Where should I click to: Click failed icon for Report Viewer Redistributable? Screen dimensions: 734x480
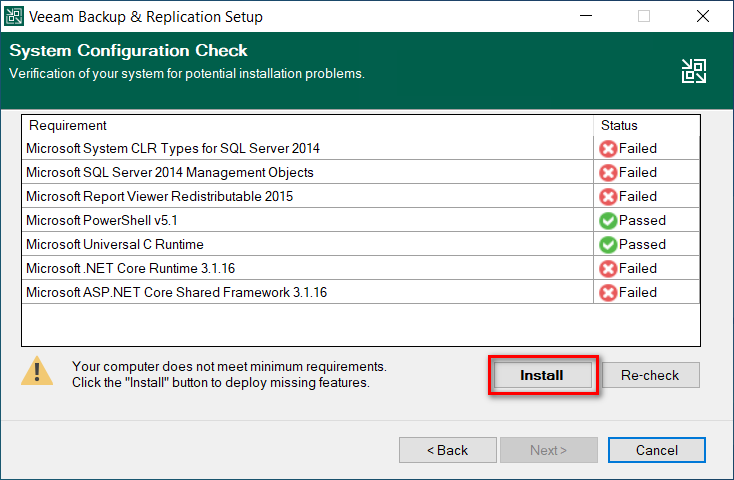coord(608,197)
